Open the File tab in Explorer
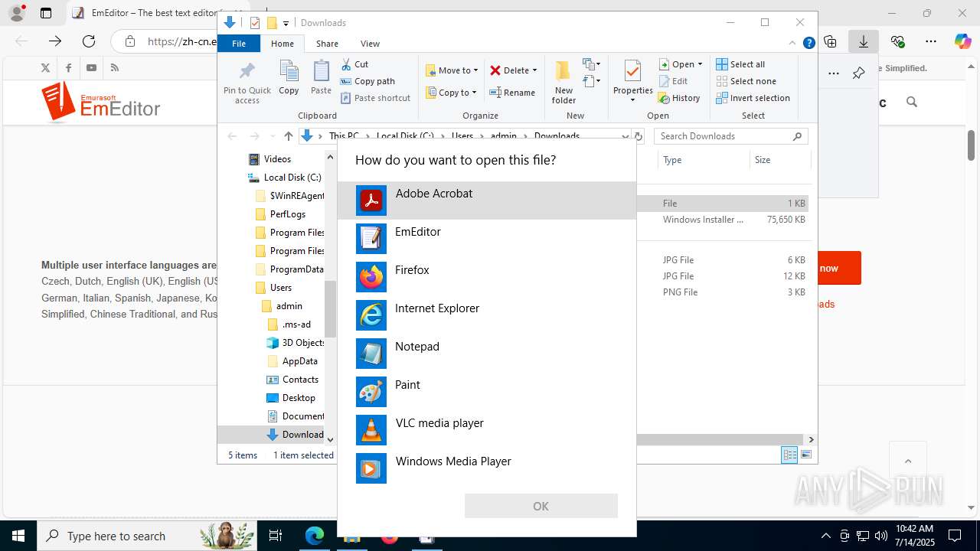This screenshot has height=551, width=980. (239, 44)
